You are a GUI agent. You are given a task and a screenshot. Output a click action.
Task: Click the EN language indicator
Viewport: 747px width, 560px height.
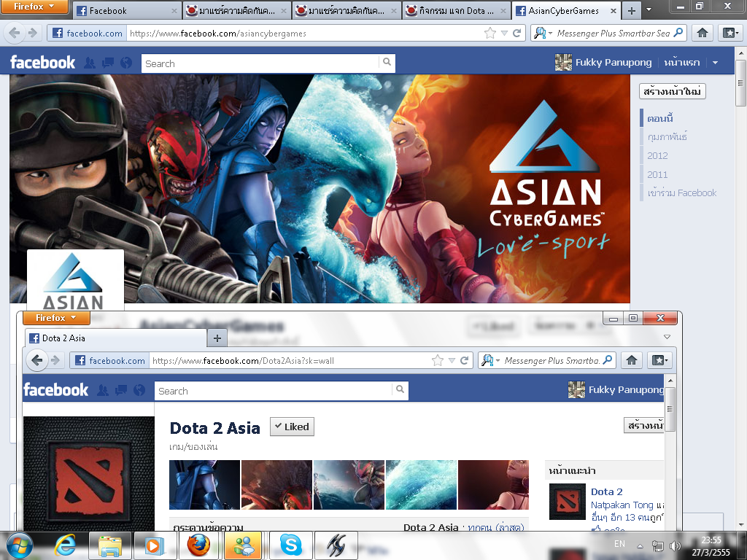coord(619,544)
